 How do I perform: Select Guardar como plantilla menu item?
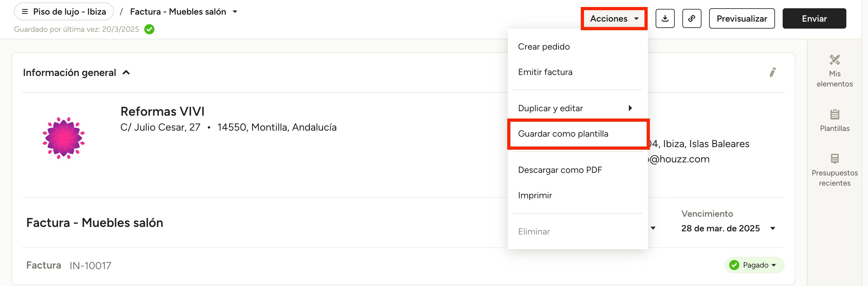(563, 134)
